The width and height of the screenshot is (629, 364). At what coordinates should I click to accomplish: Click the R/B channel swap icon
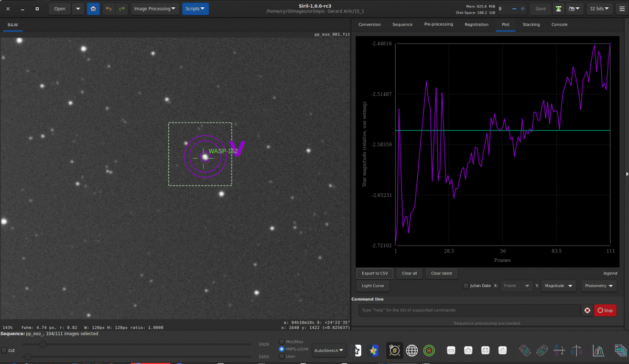(x=559, y=350)
